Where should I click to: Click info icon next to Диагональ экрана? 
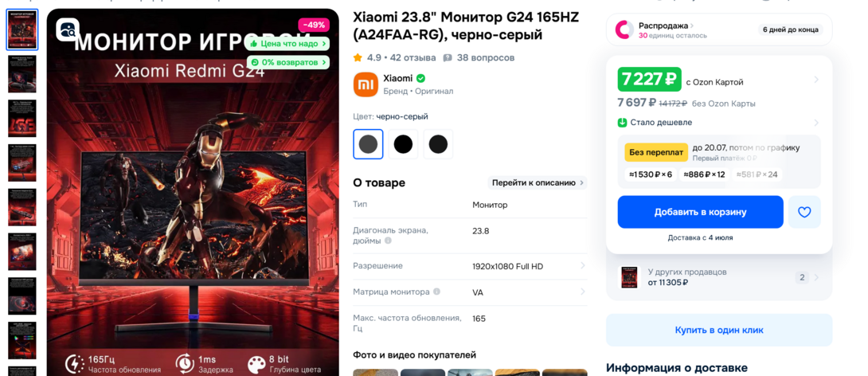tap(388, 241)
